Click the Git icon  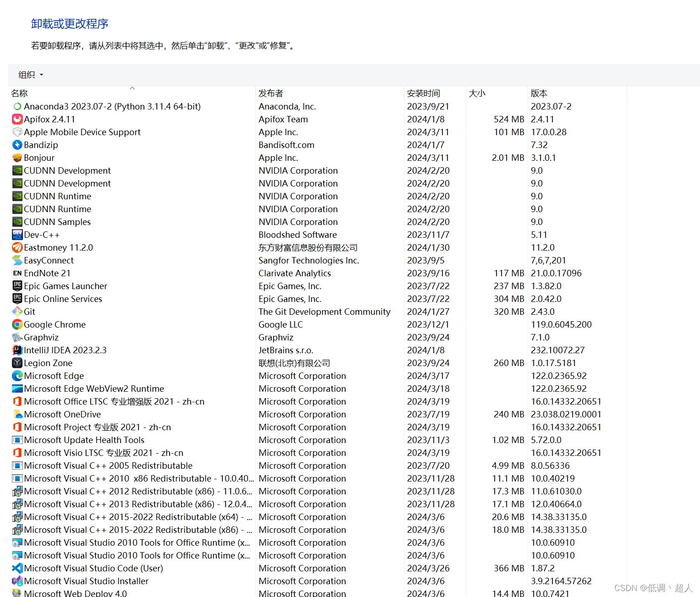17,312
